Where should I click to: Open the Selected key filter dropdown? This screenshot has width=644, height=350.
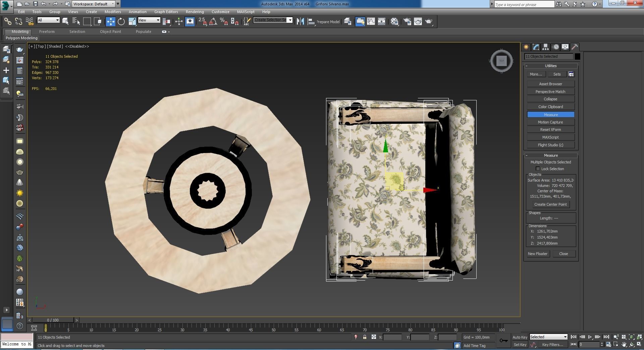click(x=548, y=337)
